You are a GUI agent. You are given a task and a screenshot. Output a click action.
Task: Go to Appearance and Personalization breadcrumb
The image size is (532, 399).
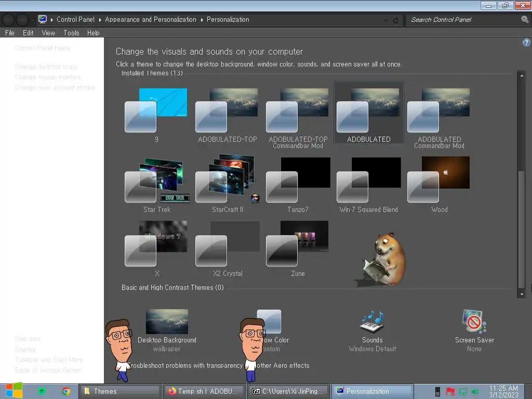[151, 19]
